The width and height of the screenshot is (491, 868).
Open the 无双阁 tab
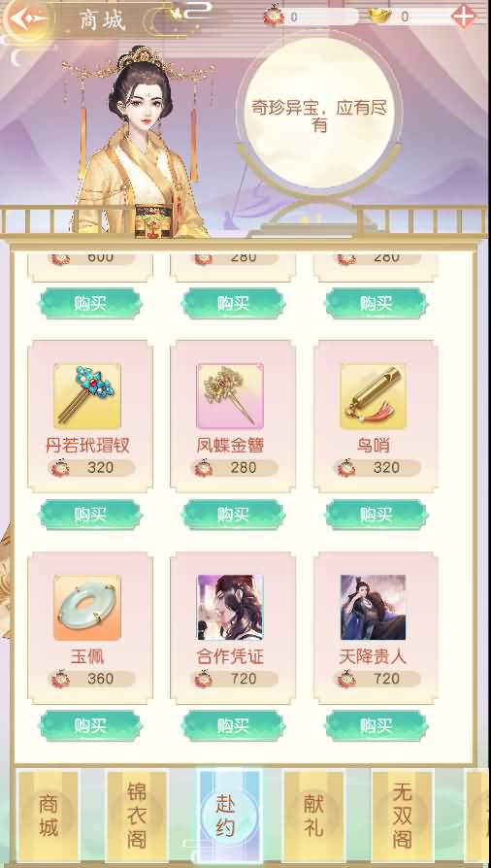pos(402,816)
